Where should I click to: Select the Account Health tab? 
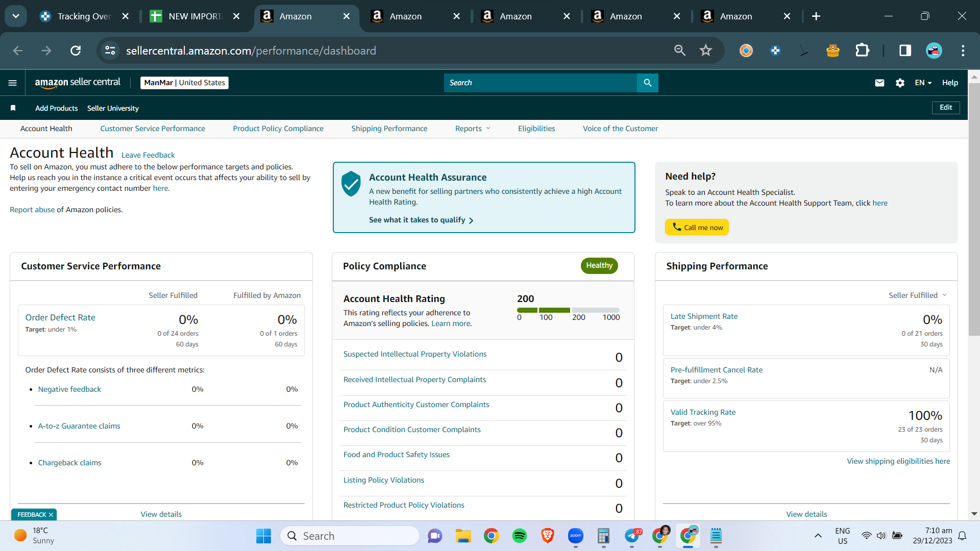(x=46, y=129)
